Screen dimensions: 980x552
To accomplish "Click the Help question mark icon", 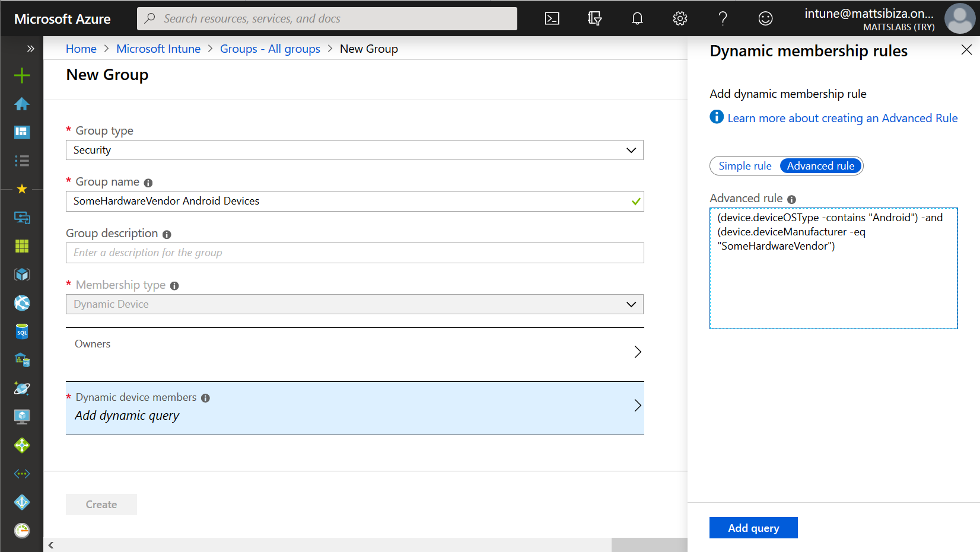I will click(x=723, y=18).
